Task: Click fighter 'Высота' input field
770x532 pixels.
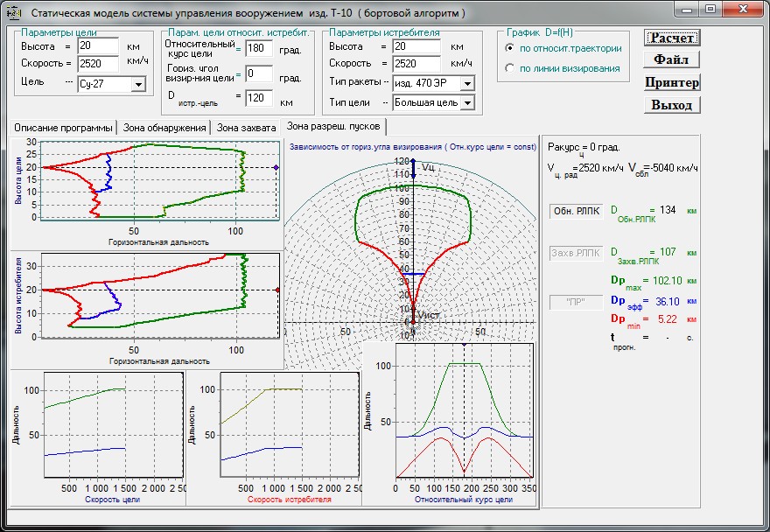Action: [416, 46]
